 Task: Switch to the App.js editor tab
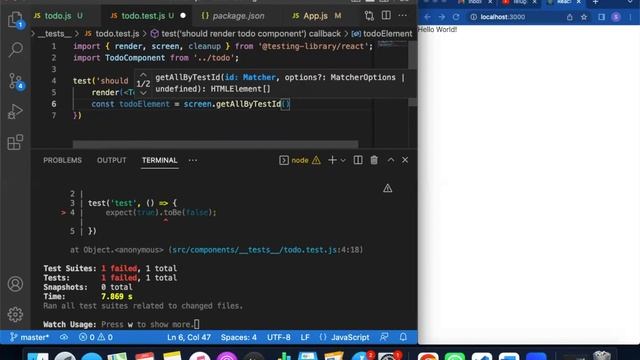click(316, 16)
